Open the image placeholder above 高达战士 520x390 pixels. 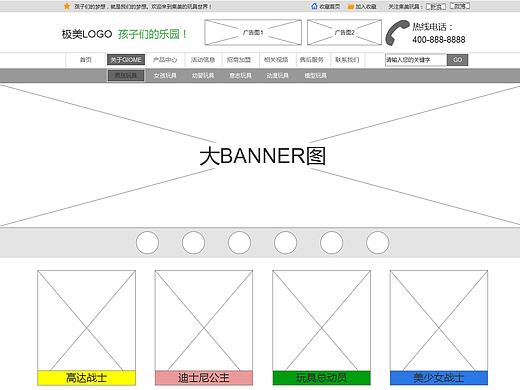click(x=87, y=320)
